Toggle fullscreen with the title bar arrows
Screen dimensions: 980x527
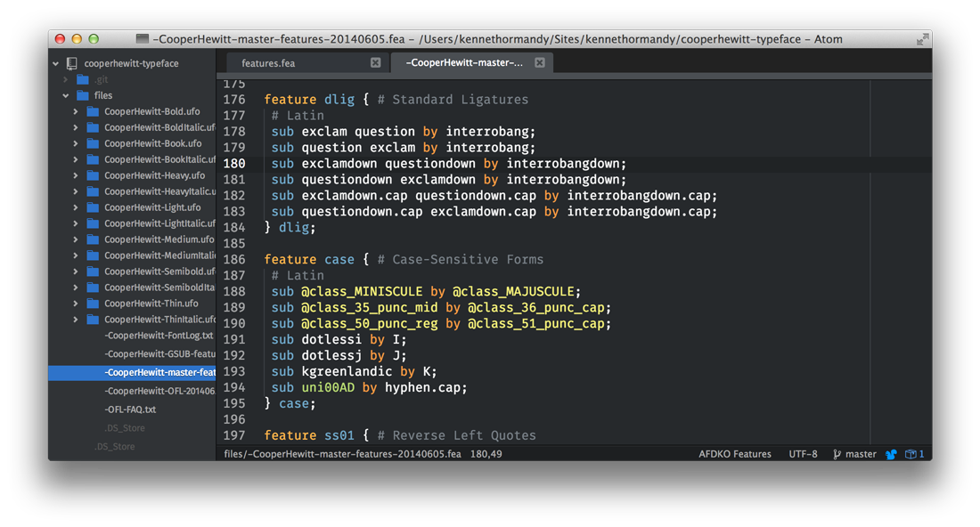922,39
